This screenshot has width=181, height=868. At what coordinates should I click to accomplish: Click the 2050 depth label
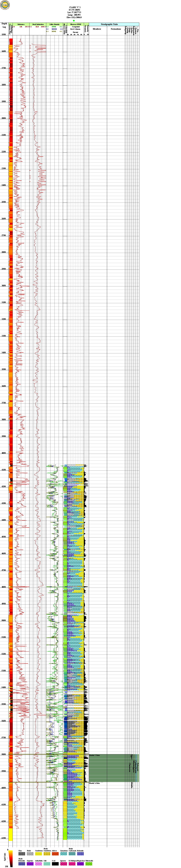3,118
